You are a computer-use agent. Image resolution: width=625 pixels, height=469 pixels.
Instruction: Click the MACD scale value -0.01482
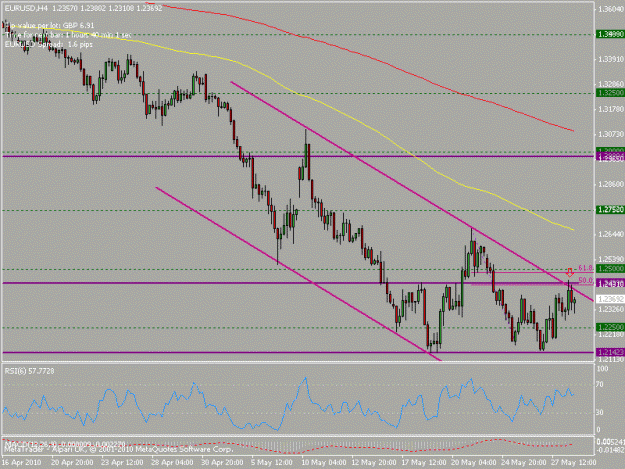[x=610, y=450]
